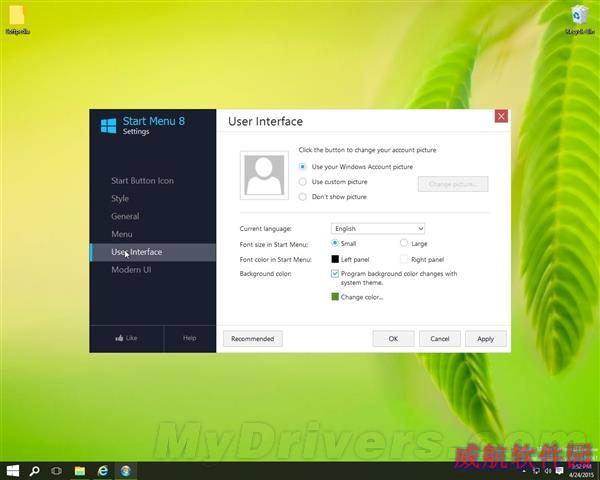Viewport: 600px width, 480px height.
Task: Open Task View in the taskbar
Action: (57, 471)
